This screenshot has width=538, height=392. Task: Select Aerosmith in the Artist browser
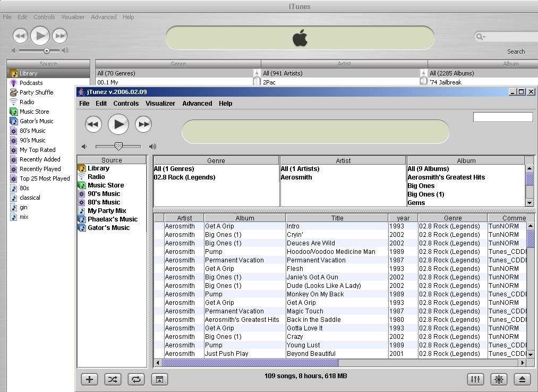coord(343,177)
